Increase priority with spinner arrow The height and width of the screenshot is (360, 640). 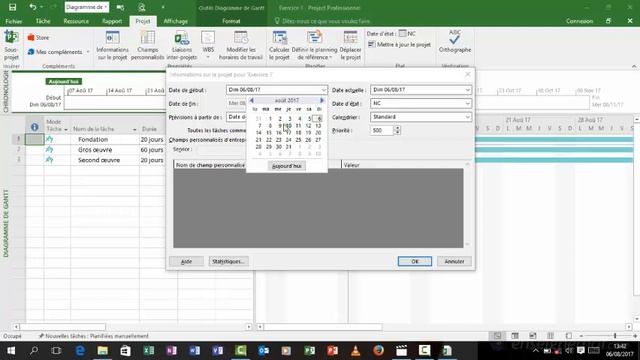click(x=397, y=128)
